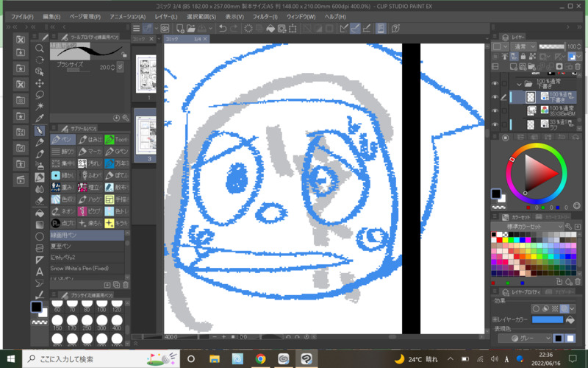Toggle visibility of the ラフ layer
588x368 pixels.
pyautogui.click(x=495, y=124)
